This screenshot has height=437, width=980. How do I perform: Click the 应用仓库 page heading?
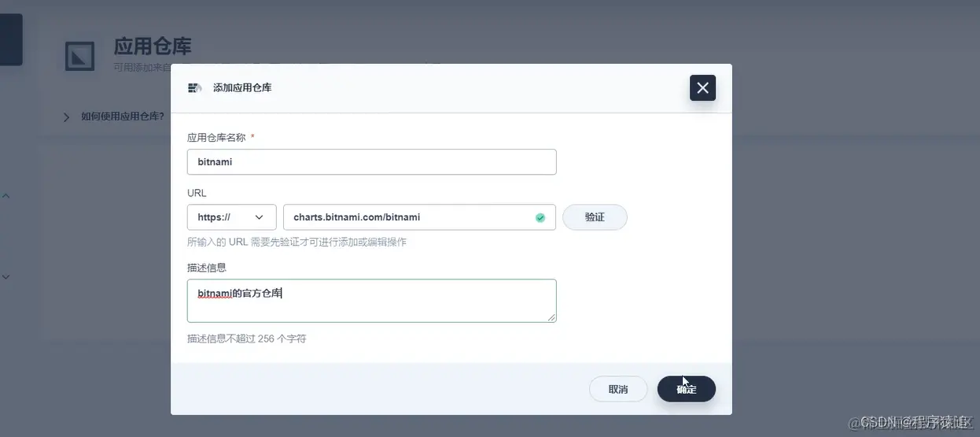click(153, 46)
